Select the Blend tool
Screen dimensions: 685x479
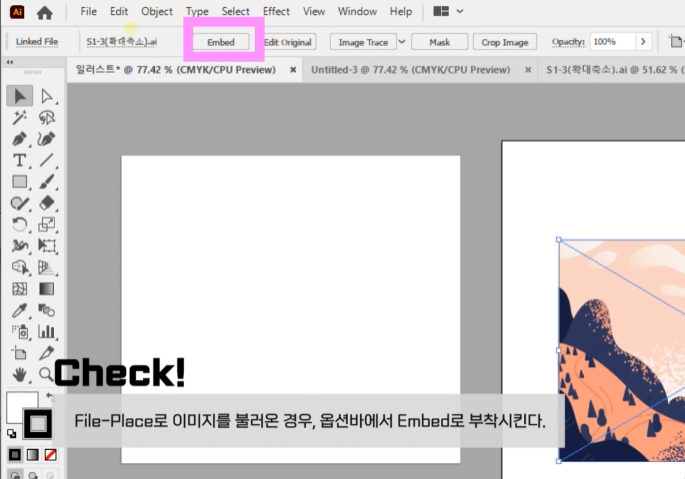click(47, 310)
